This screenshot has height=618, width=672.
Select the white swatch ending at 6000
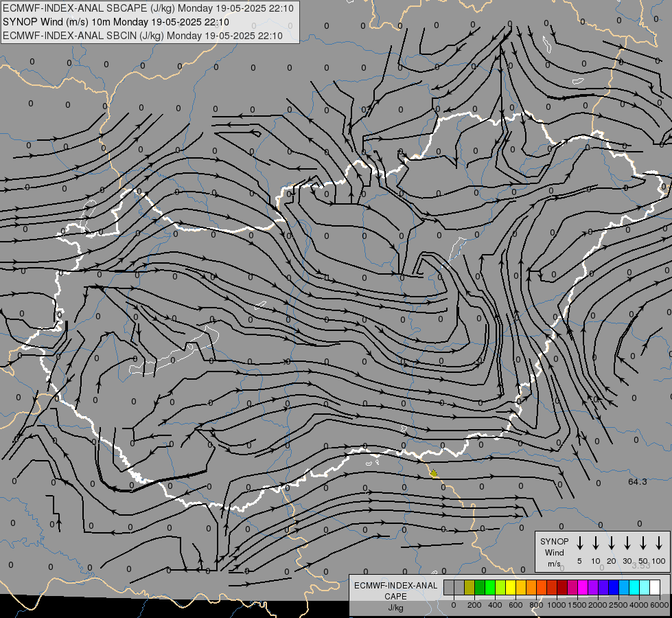click(x=654, y=587)
